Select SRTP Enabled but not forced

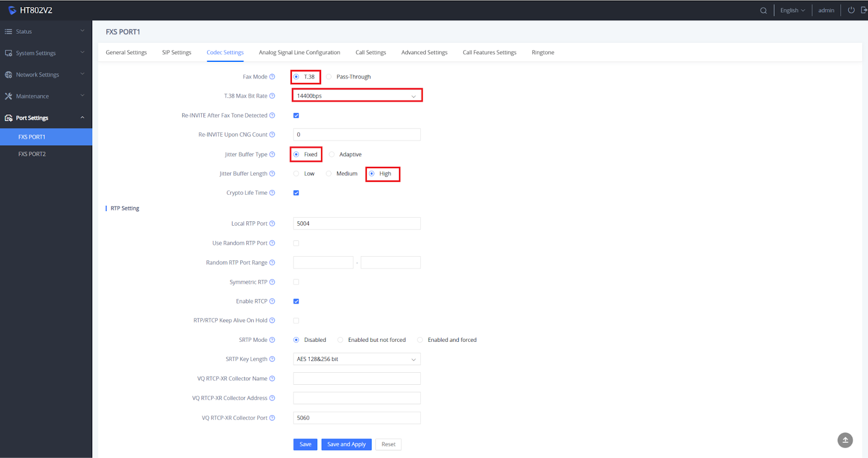pyautogui.click(x=340, y=340)
